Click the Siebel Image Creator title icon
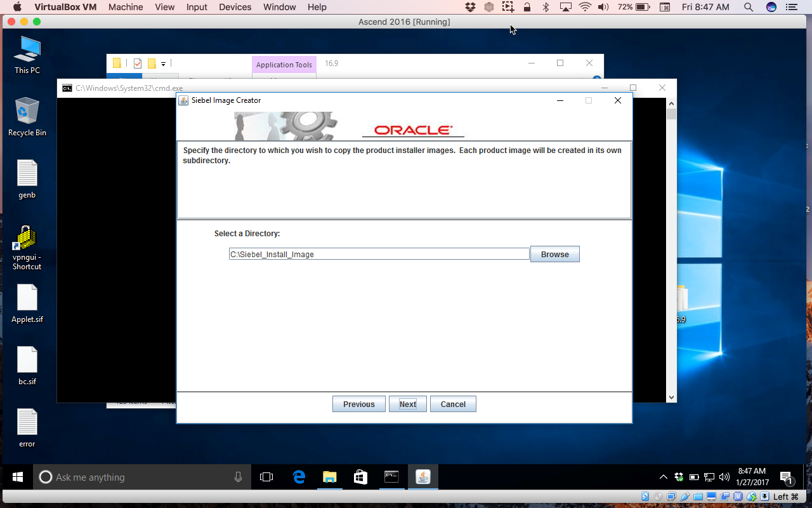Viewport: 812px width, 508px height. point(183,100)
